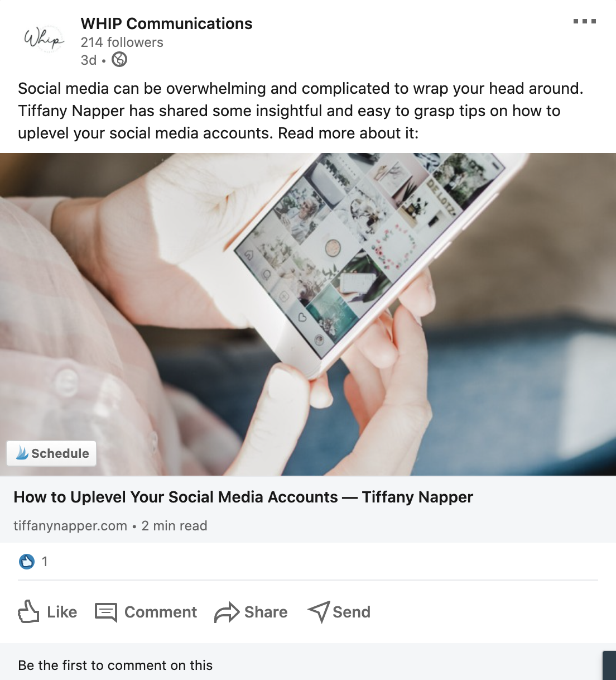
Task: Open the three-dot post options menu
Action: pyautogui.click(x=585, y=22)
